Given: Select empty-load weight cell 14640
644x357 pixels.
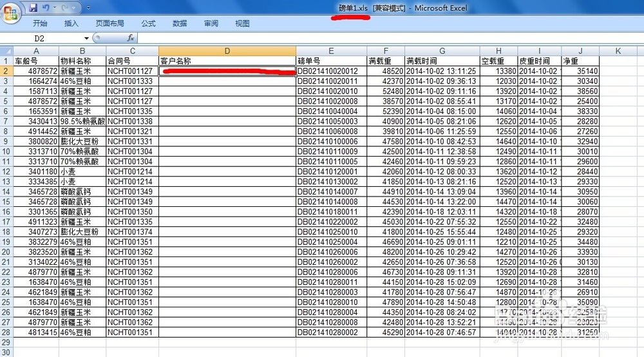Looking at the screenshot, I should point(498,141).
